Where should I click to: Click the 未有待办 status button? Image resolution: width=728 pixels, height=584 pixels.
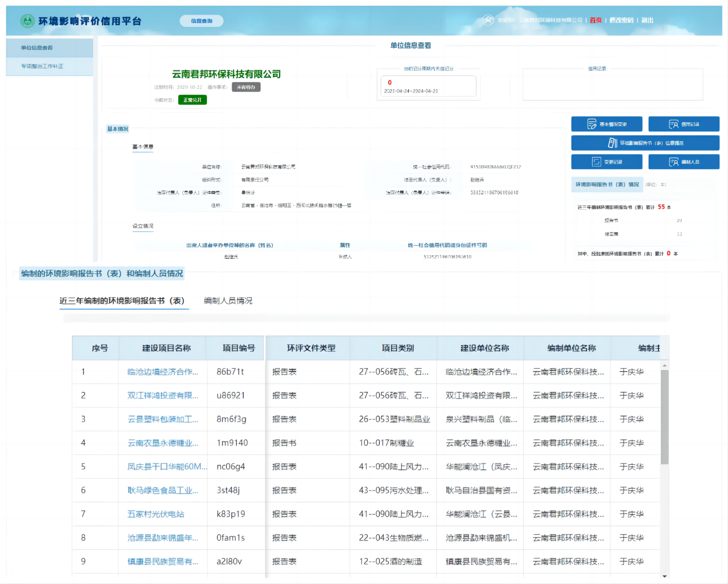click(x=246, y=87)
